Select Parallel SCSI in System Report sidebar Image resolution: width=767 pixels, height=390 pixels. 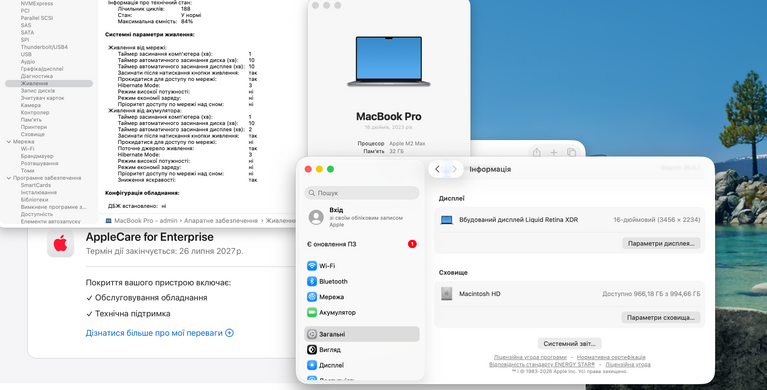37,18
